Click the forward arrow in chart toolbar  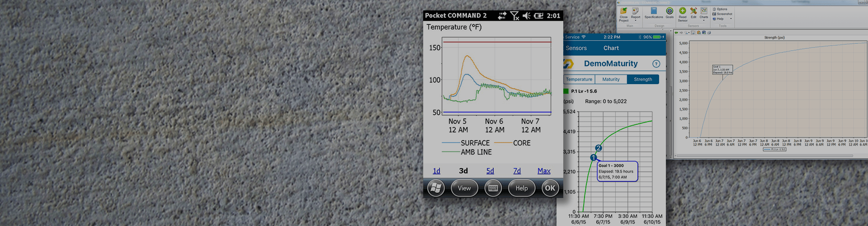click(x=681, y=33)
